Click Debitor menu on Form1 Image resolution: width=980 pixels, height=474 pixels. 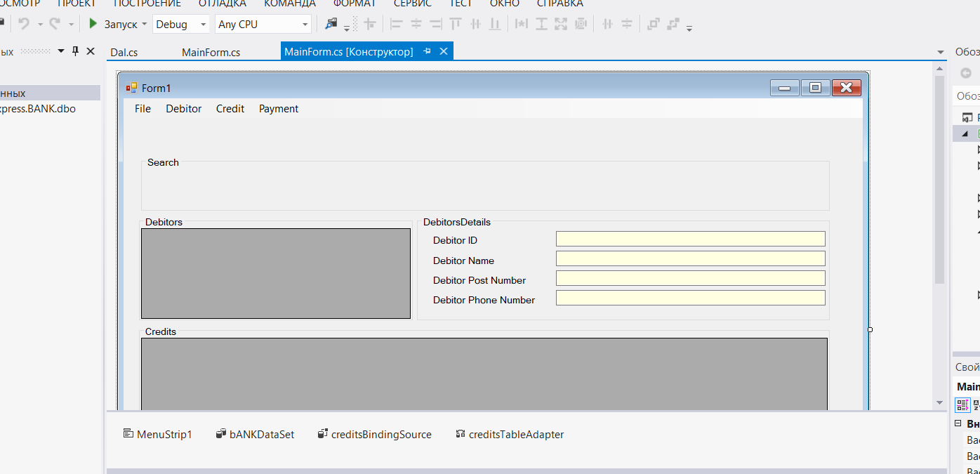click(x=184, y=109)
